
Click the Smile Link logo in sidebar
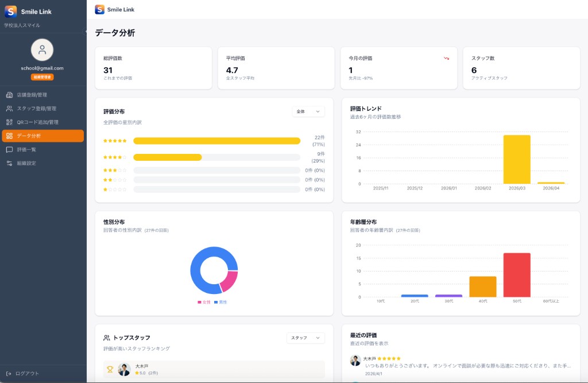click(x=10, y=11)
